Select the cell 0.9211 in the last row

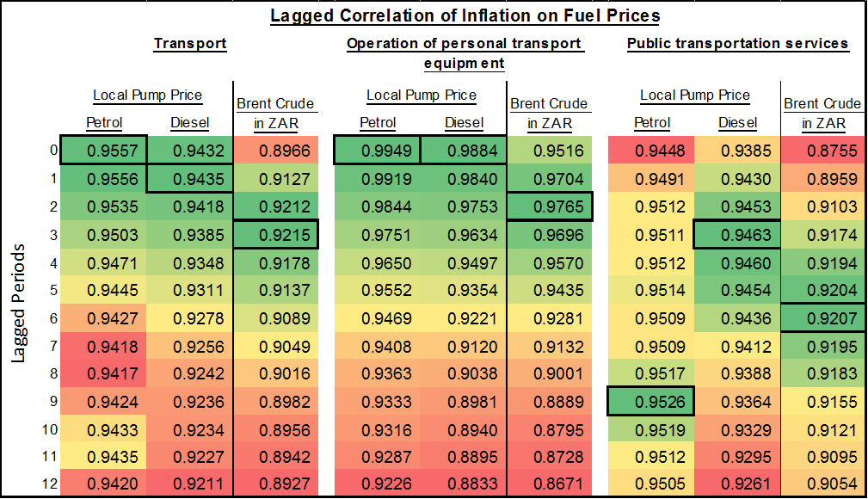(x=190, y=484)
